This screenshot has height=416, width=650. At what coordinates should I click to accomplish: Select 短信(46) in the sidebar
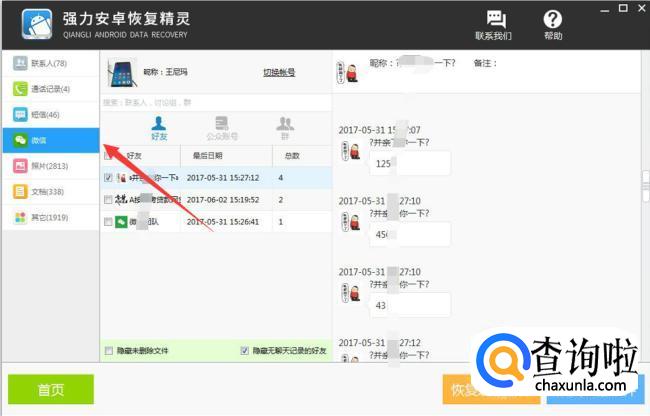tap(51, 115)
